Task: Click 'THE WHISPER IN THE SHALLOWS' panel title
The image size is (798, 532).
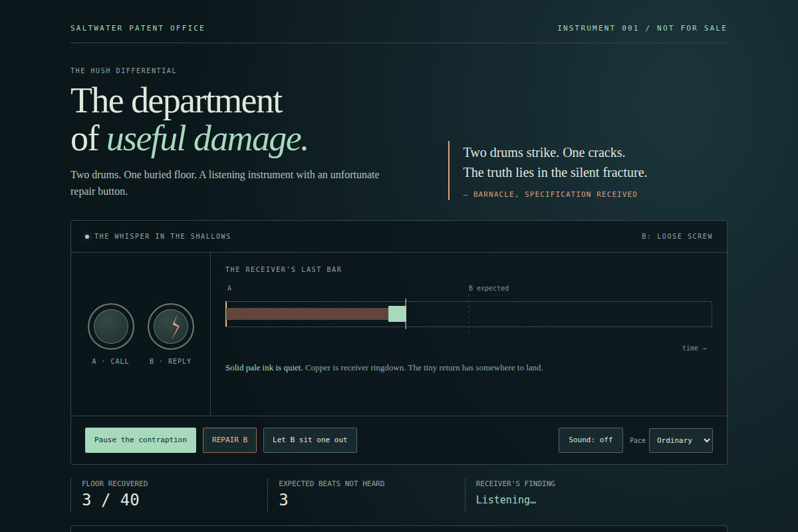Action: coord(163,236)
